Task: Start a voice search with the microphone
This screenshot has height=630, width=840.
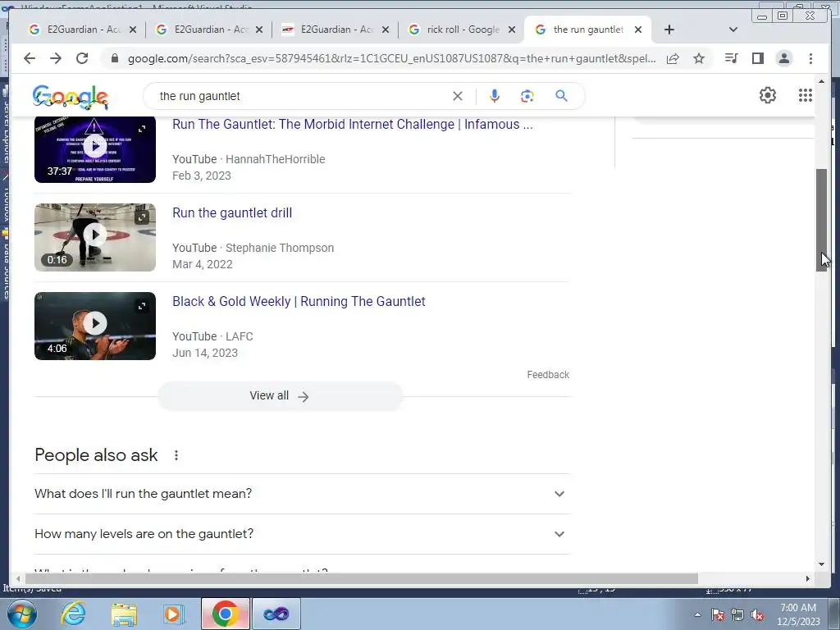Action: tap(495, 96)
